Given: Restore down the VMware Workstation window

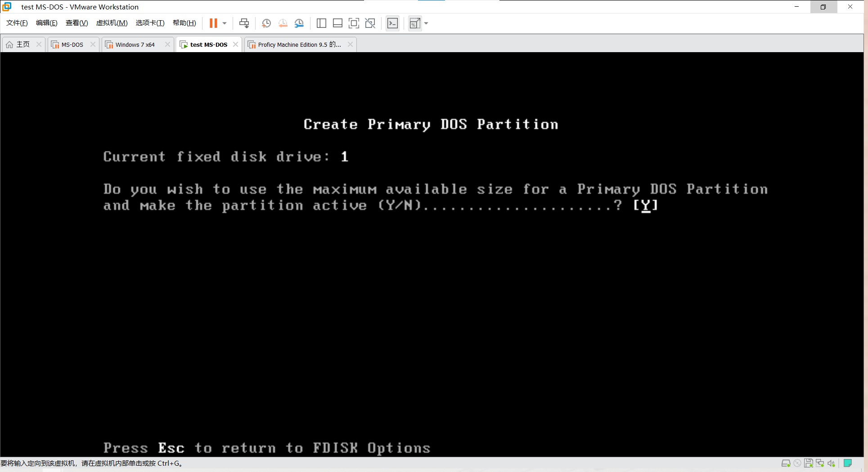Looking at the screenshot, I should (823, 7).
